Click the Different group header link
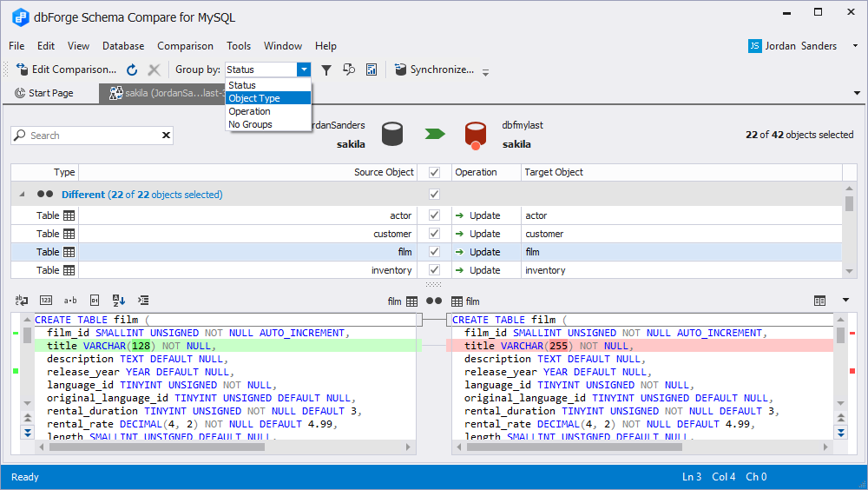868x490 pixels. click(141, 195)
